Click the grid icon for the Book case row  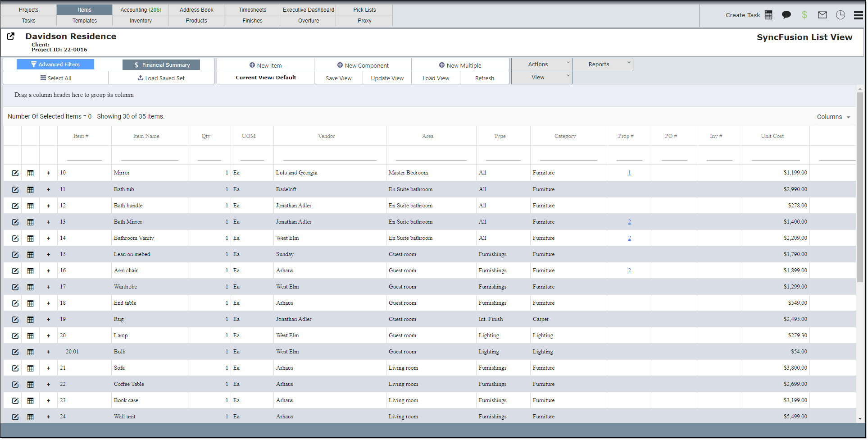30,401
